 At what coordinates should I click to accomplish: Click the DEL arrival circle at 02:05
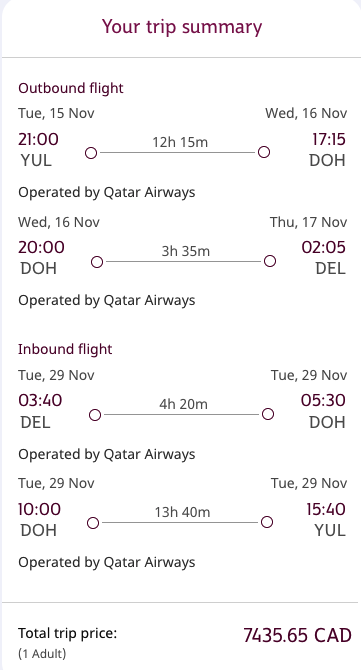[x=270, y=261]
